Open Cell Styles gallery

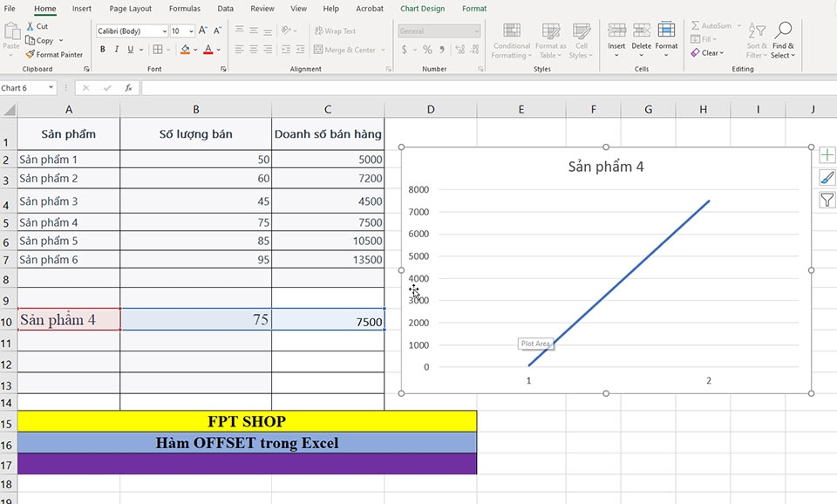(x=581, y=41)
